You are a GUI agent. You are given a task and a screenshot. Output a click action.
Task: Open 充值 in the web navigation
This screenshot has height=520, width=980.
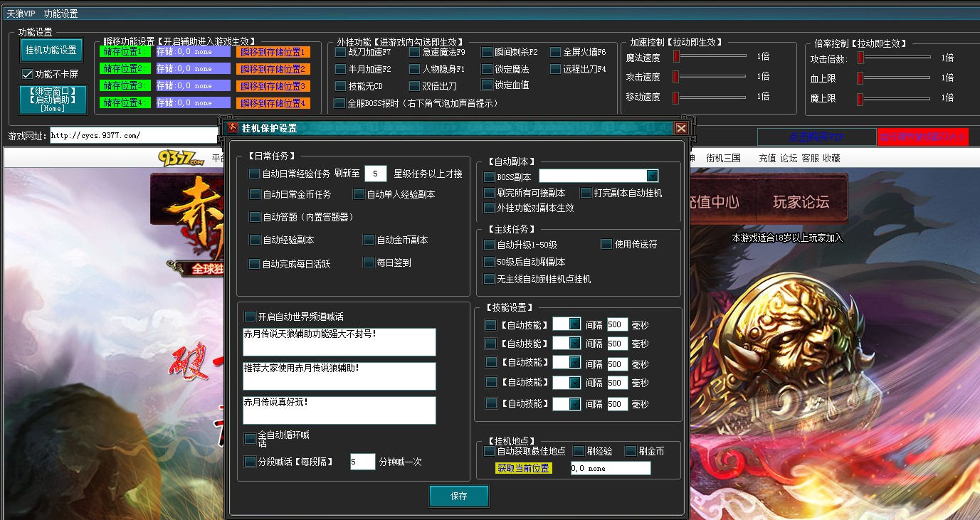point(767,158)
